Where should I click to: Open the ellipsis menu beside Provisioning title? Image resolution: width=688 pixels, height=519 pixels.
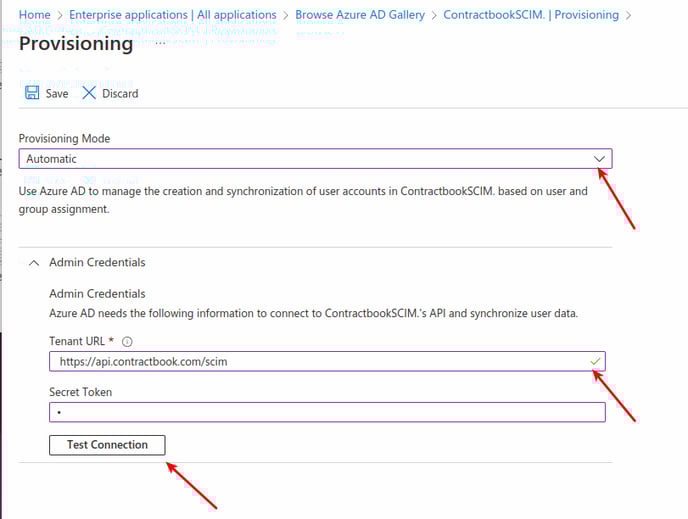[160, 45]
